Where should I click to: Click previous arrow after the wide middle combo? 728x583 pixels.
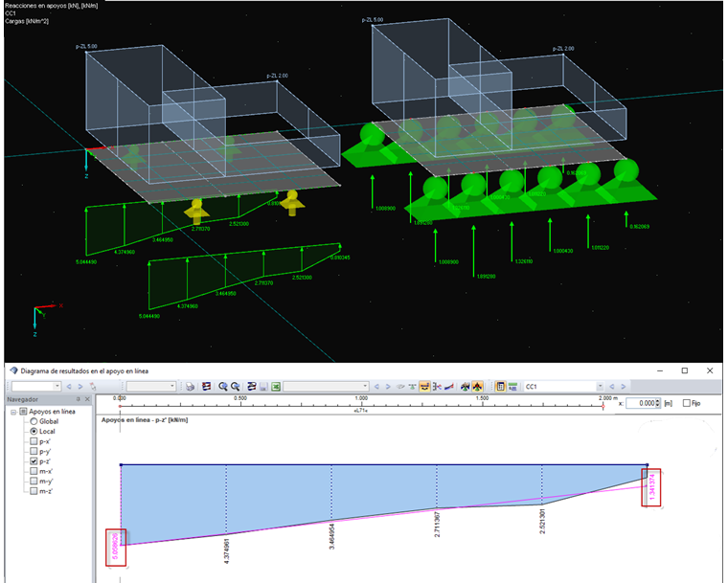(x=376, y=386)
